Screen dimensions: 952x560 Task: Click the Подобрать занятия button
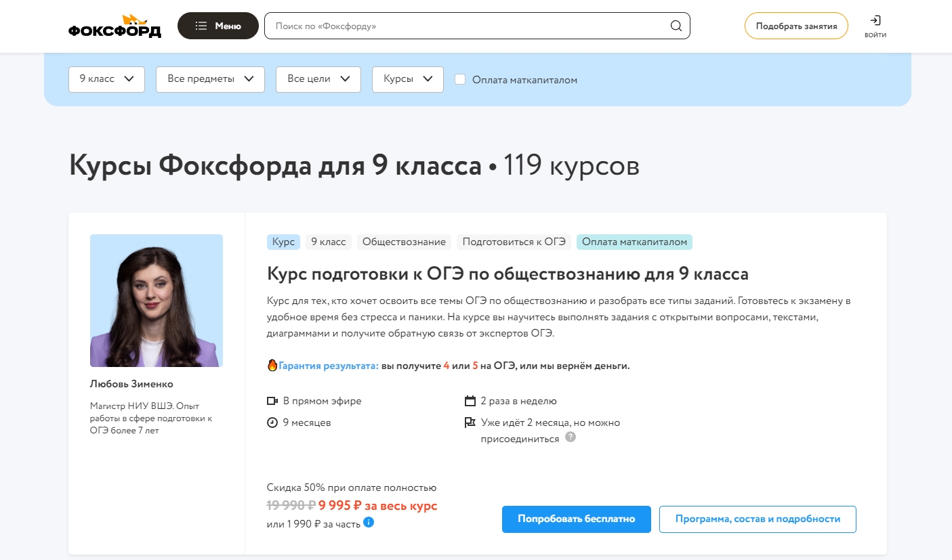tap(796, 26)
